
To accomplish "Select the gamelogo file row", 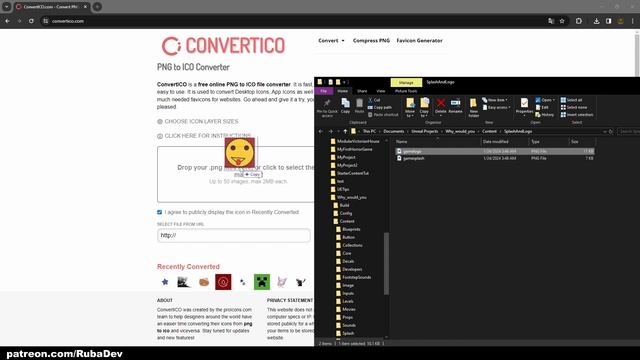I will pyautogui.click(x=494, y=151).
